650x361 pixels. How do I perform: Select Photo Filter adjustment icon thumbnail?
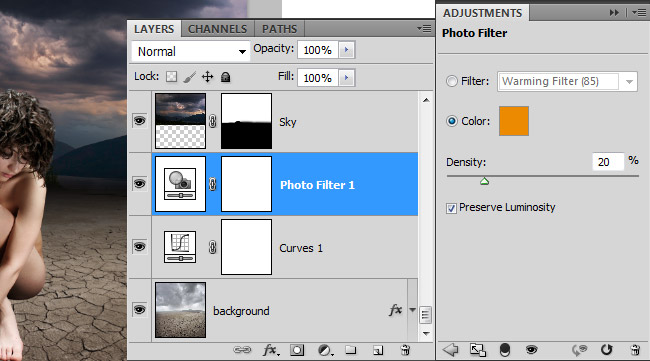click(180, 184)
